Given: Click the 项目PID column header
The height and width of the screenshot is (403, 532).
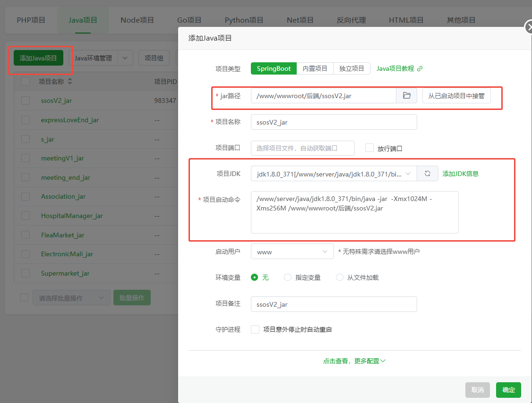Looking at the screenshot, I should pos(165,81).
